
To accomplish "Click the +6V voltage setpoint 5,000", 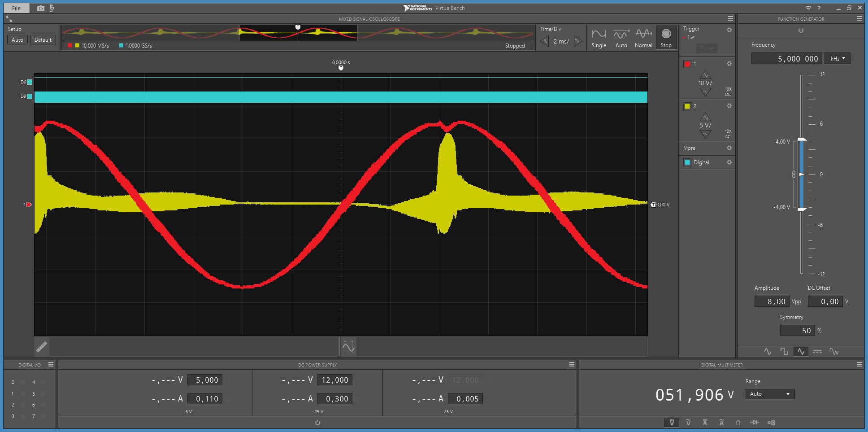I will point(205,380).
